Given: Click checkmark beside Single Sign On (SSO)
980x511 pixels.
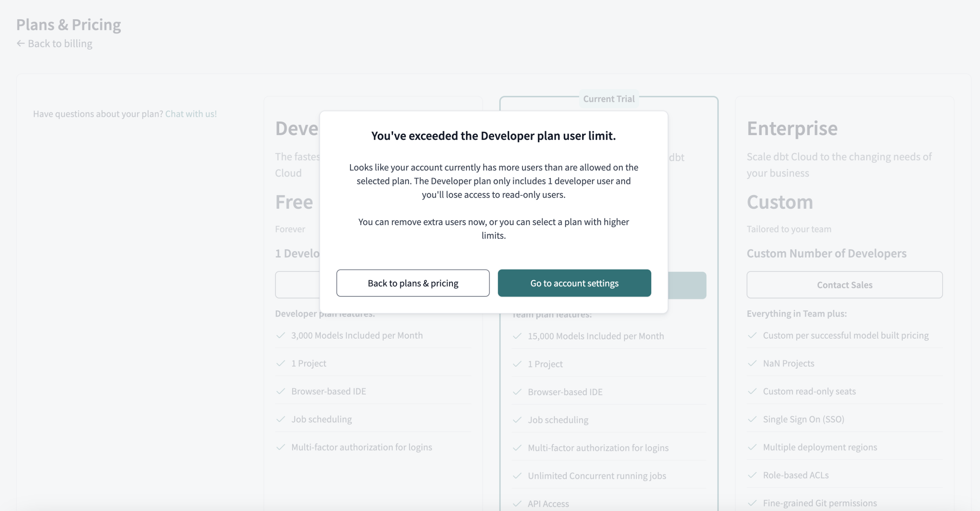Looking at the screenshot, I should click(x=752, y=419).
